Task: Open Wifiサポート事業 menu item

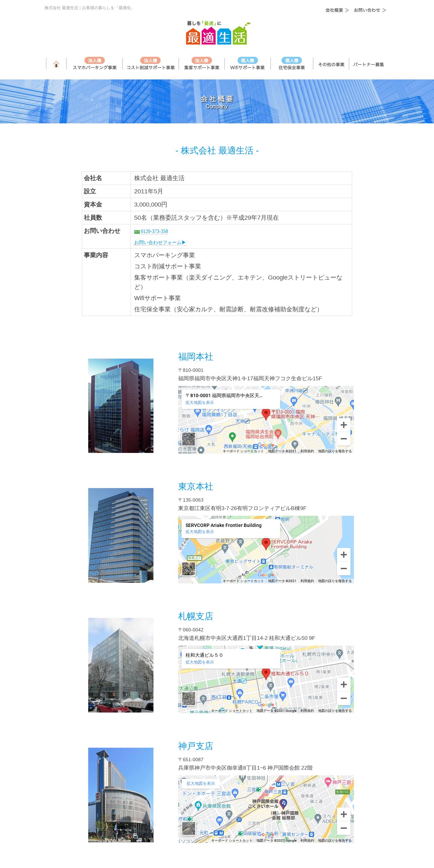Action: pyautogui.click(x=247, y=64)
